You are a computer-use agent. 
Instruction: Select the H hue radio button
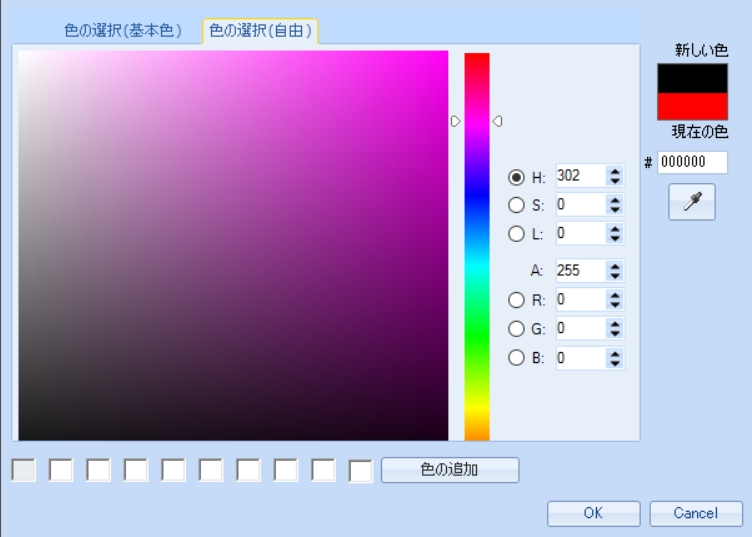tap(517, 177)
